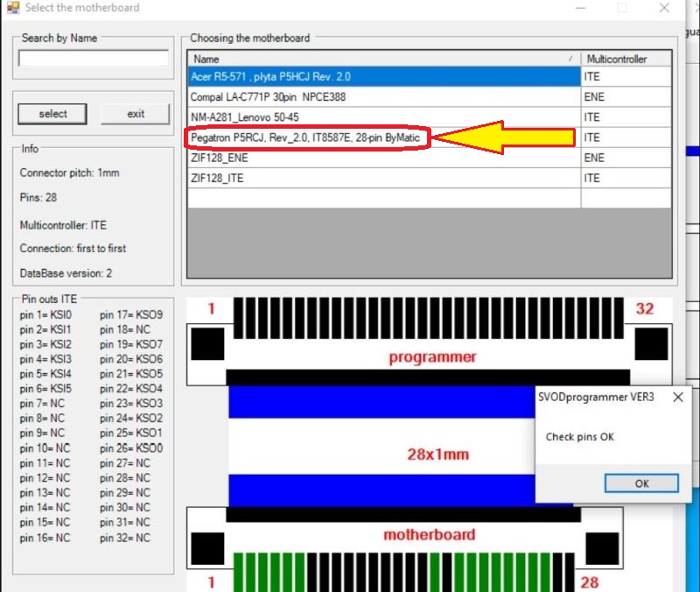The image size is (700, 592).
Task: Click the 'Check pins OK' message text
Action: (579, 437)
